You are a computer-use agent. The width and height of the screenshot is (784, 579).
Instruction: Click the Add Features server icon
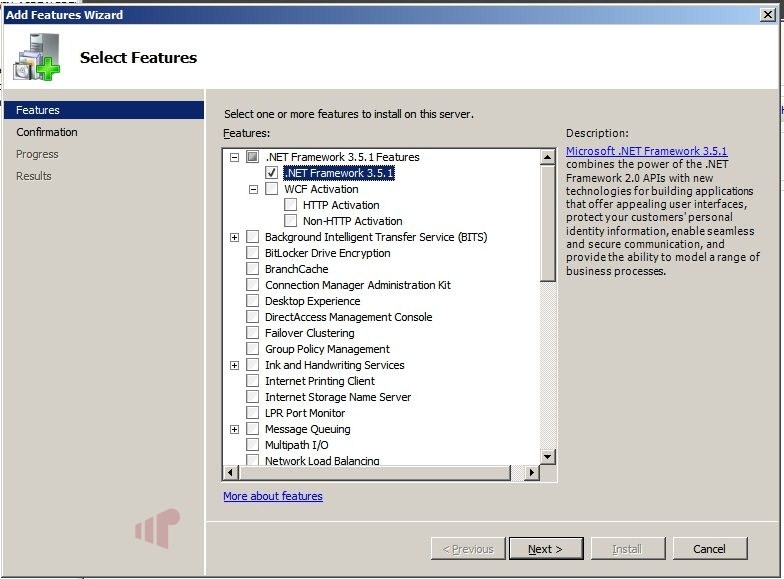[x=36, y=57]
